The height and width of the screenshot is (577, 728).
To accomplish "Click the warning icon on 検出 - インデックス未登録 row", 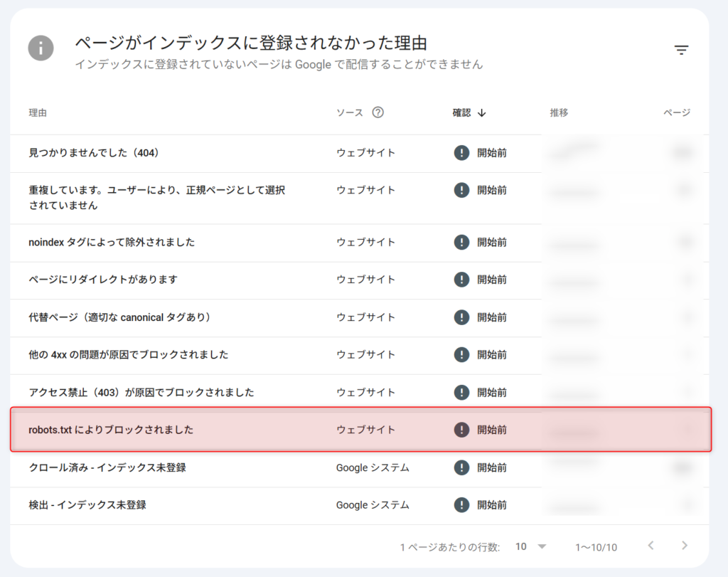I will pyautogui.click(x=461, y=504).
